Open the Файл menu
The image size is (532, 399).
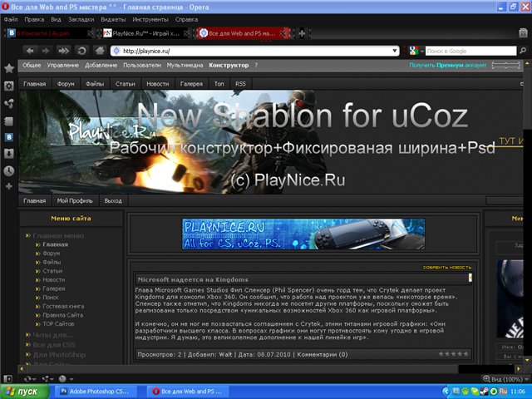pos(11,19)
